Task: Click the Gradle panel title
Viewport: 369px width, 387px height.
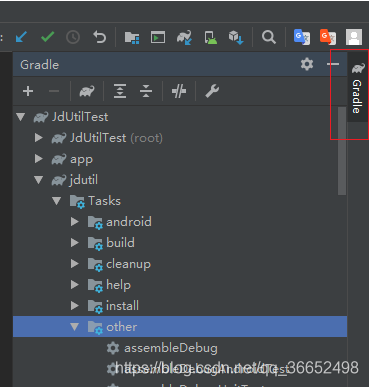Action: coord(39,64)
